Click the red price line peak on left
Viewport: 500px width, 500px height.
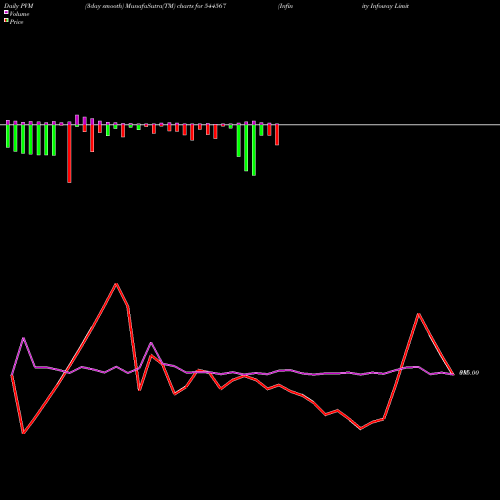pos(116,284)
